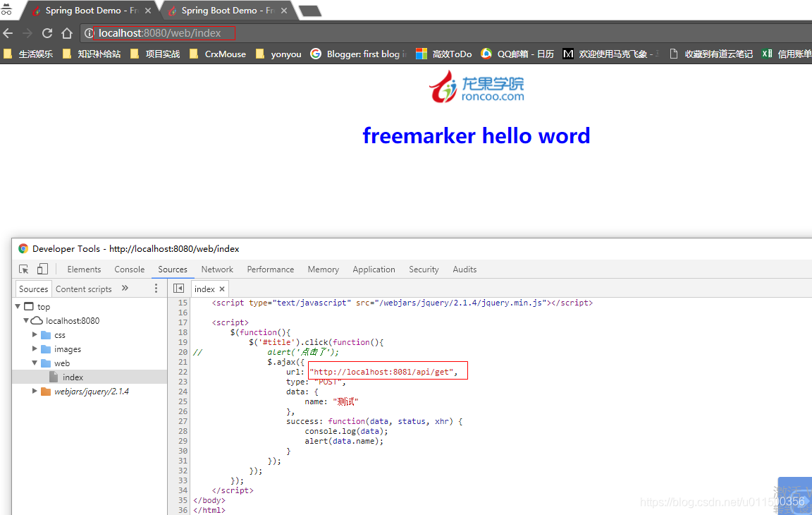The width and height of the screenshot is (812, 515).
Task: Switch to the Content scripts sub-tab
Action: 83,289
